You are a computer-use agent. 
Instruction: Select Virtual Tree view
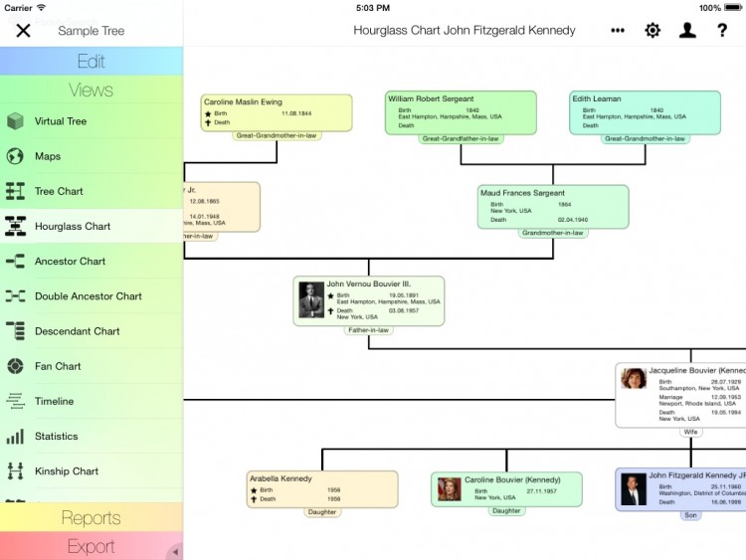pyautogui.click(x=92, y=121)
